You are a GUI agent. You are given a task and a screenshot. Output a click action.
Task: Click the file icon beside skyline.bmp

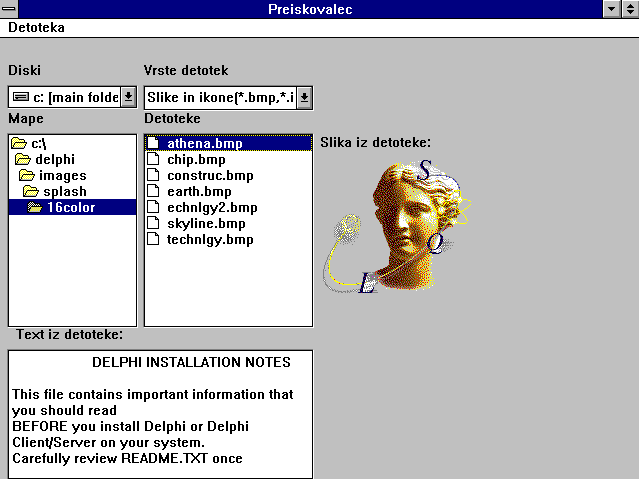coord(153,223)
